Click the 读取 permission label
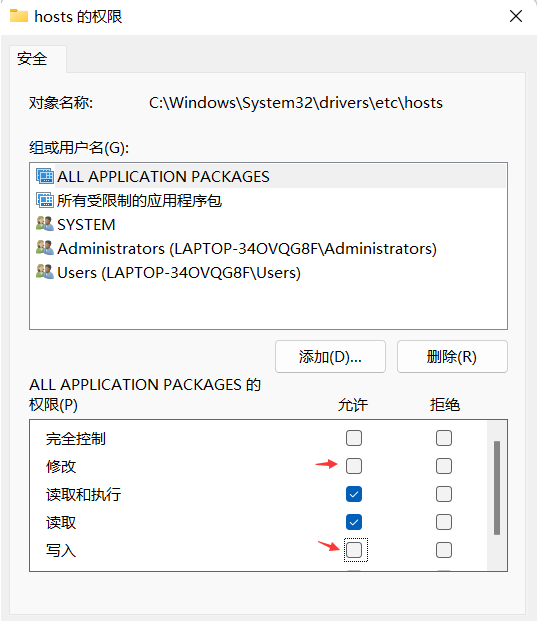 click(61, 523)
